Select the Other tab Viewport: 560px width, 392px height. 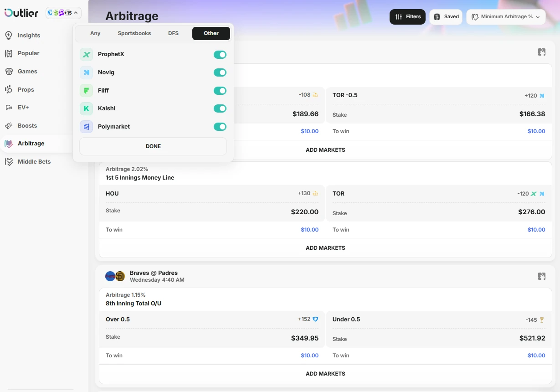point(211,33)
